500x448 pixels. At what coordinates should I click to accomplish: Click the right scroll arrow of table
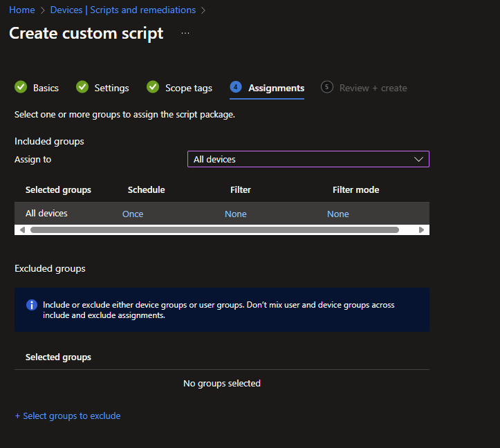tap(422, 230)
